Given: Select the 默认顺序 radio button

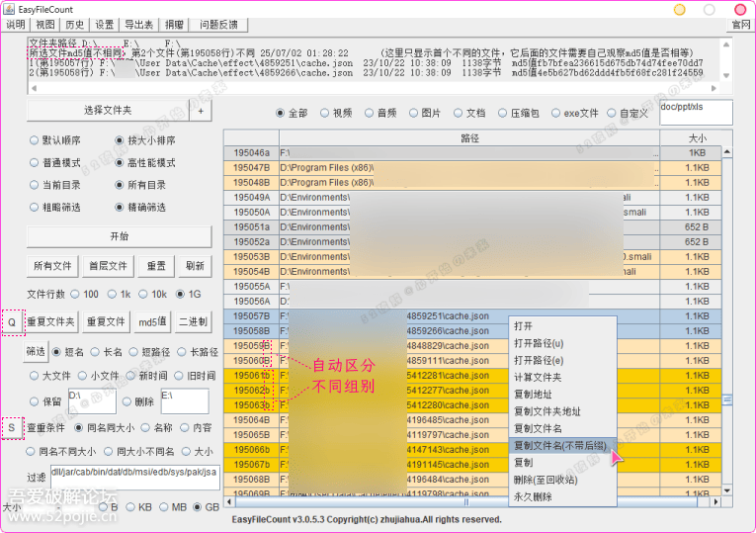Looking at the screenshot, I should pyautogui.click(x=55, y=140).
